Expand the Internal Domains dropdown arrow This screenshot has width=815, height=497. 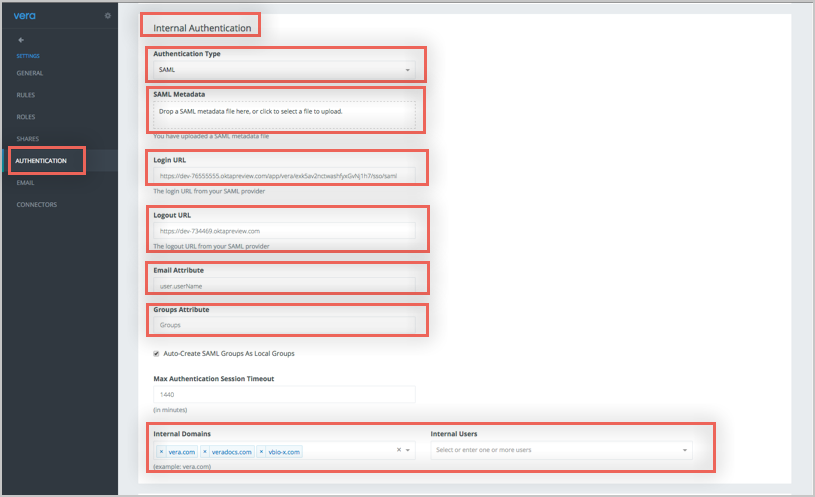point(409,451)
